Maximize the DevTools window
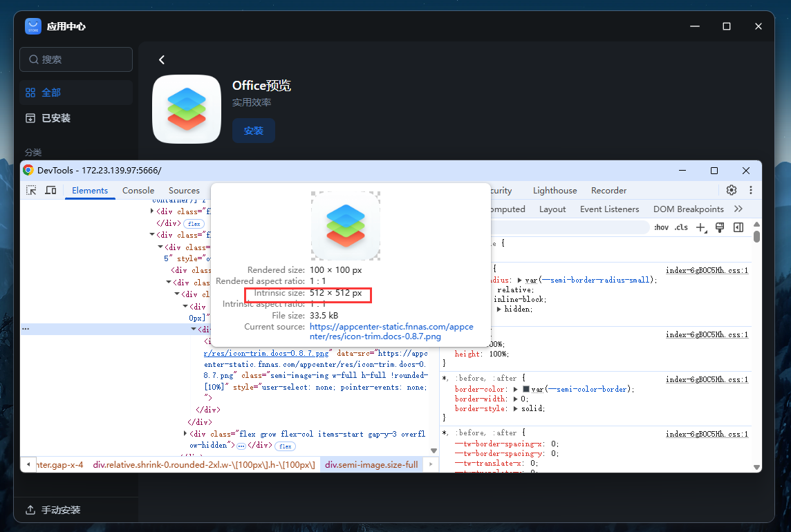The width and height of the screenshot is (791, 532). [x=714, y=171]
